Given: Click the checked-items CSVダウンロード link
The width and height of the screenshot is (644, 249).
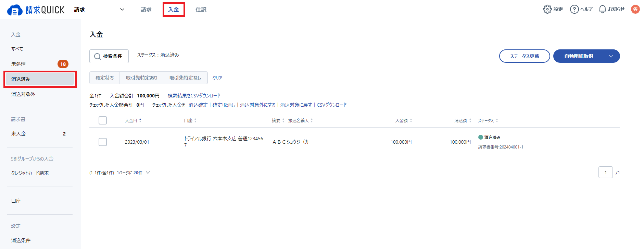Looking at the screenshot, I should click(332, 105).
